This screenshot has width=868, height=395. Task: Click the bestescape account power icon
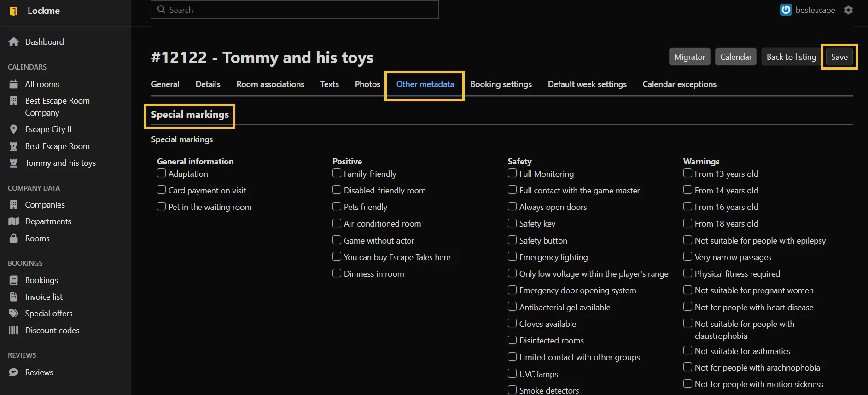click(786, 10)
